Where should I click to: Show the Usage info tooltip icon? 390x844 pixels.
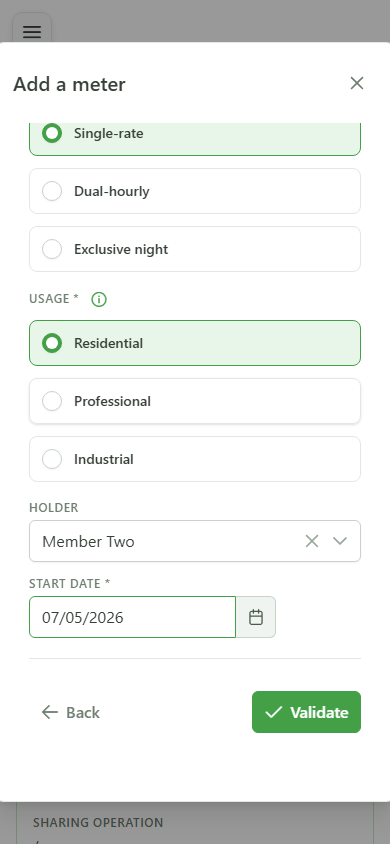click(99, 299)
